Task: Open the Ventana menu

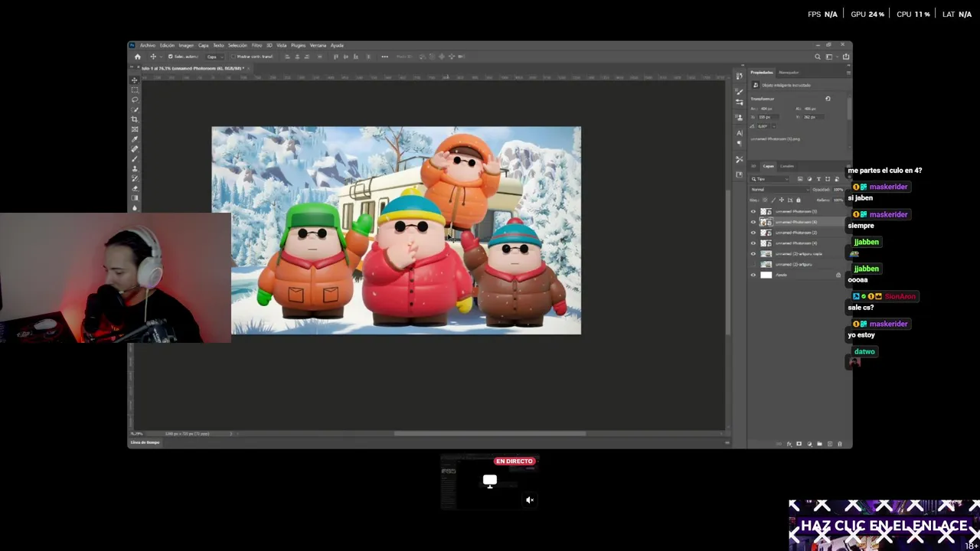Action: pyautogui.click(x=318, y=45)
